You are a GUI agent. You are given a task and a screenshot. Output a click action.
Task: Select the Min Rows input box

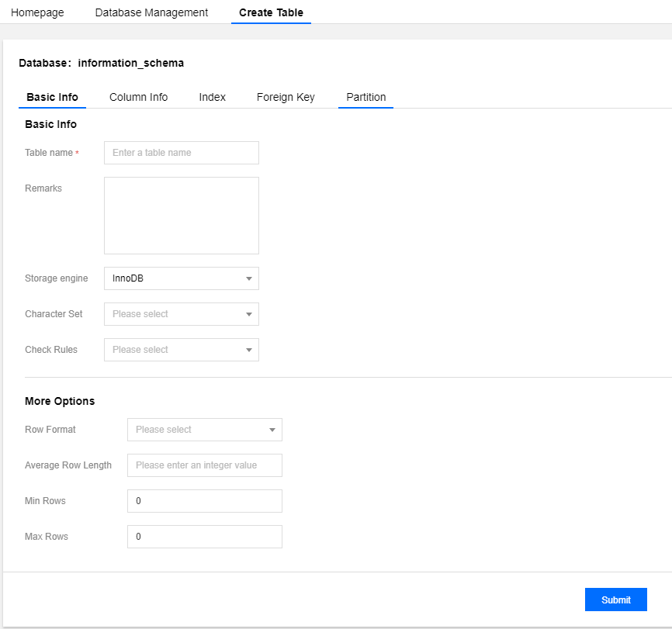pyautogui.click(x=204, y=501)
